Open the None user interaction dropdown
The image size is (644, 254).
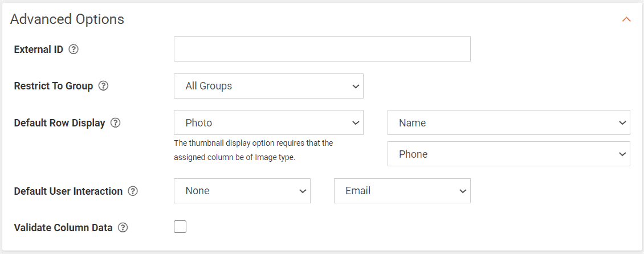(x=242, y=191)
